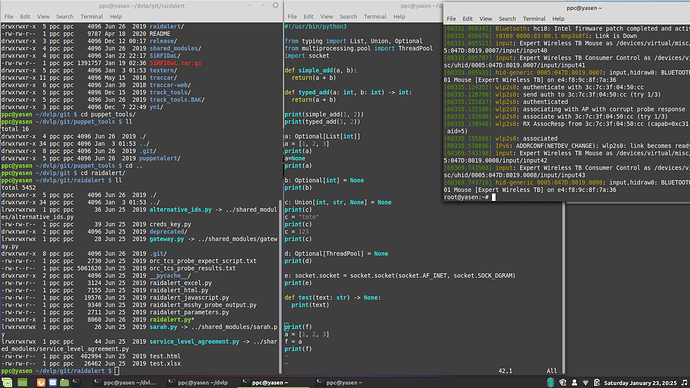This screenshot has height=388, width=690.
Task: Open Search menu in middle editor terminal
Action: coord(348,17)
